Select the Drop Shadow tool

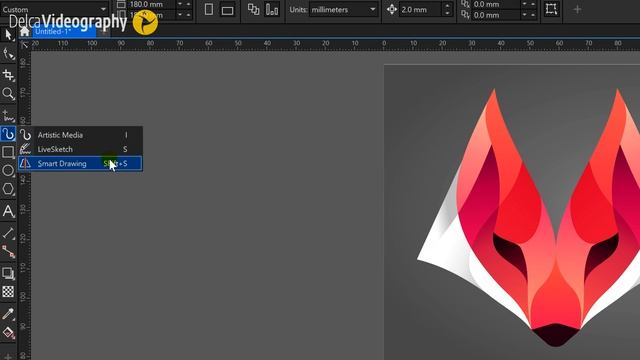pos(8,273)
